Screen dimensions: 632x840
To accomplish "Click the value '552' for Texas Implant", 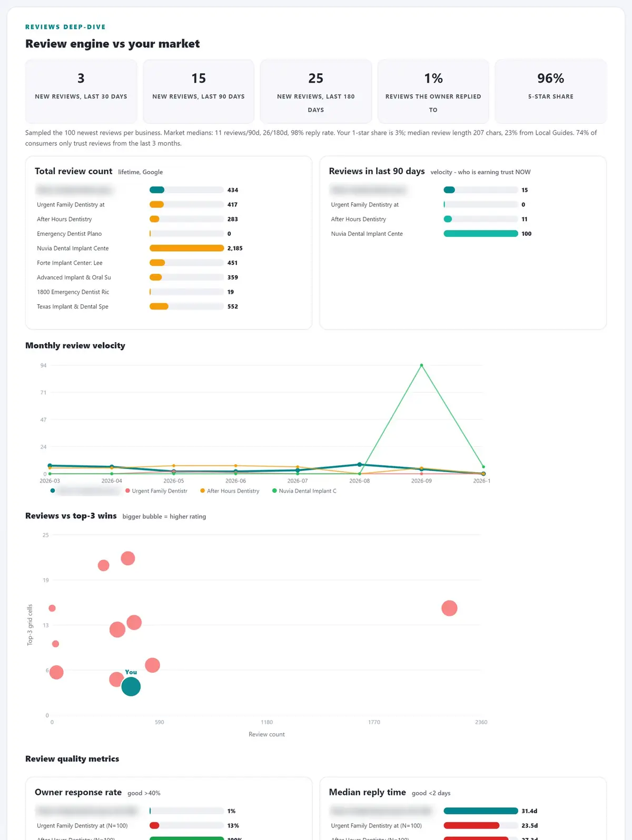I will tap(233, 306).
